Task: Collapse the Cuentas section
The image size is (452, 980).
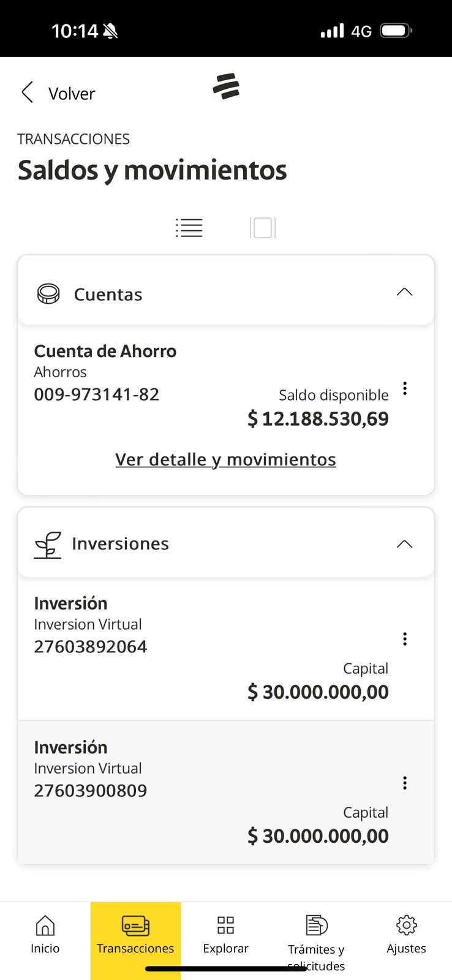Action: [404, 292]
